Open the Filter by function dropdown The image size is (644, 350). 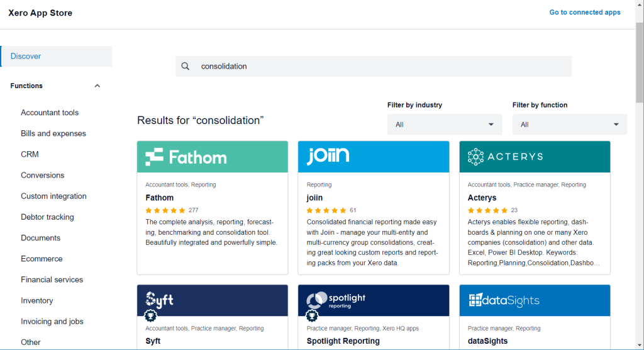tap(569, 125)
